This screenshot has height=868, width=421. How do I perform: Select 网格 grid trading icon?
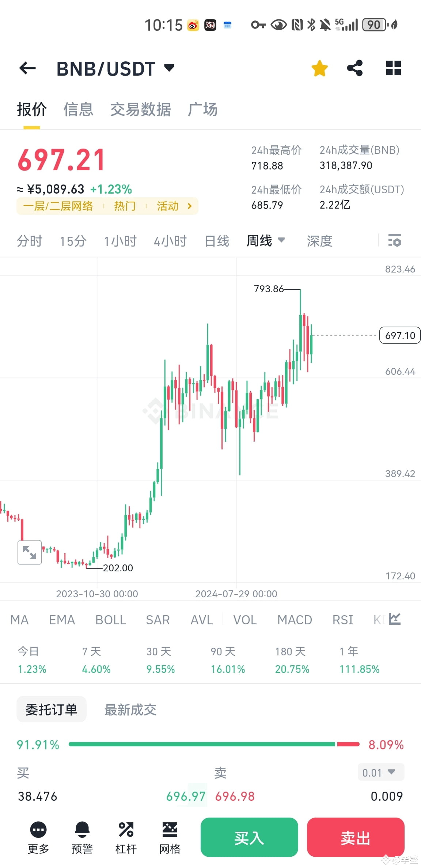[x=169, y=837]
